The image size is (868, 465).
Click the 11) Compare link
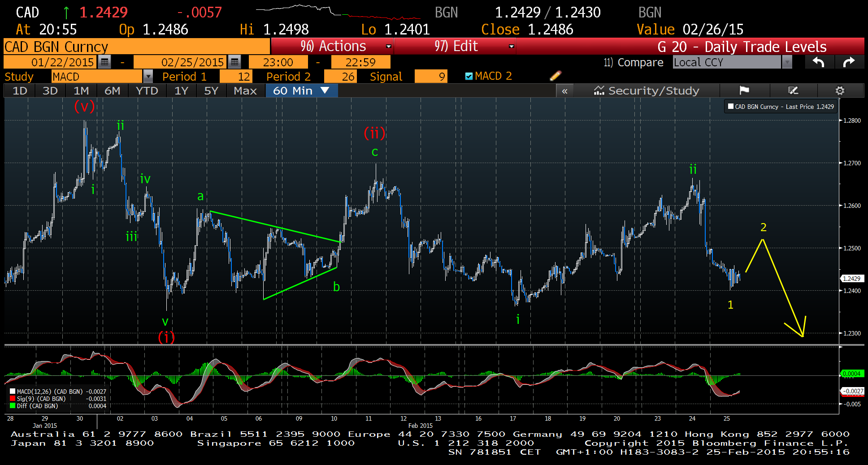pyautogui.click(x=633, y=62)
